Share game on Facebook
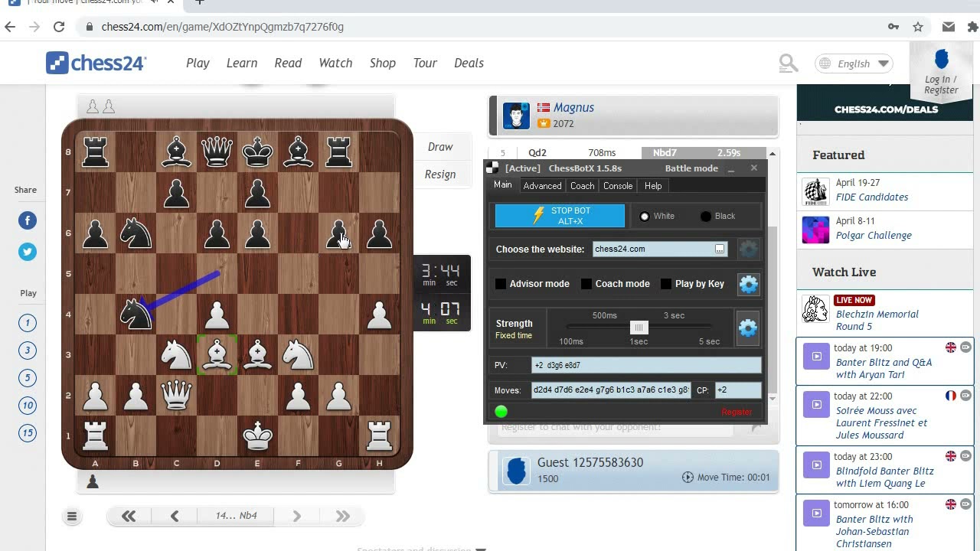The height and width of the screenshot is (551, 980). [28, 220]
